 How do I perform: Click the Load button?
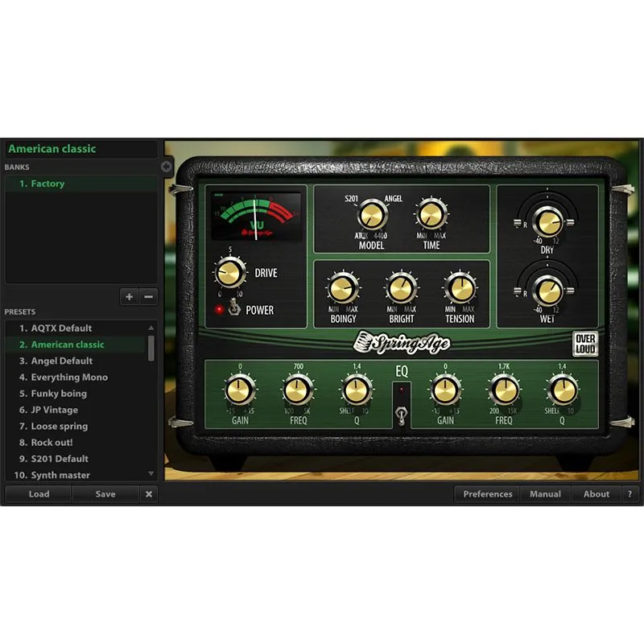click(x=39, y=494)
